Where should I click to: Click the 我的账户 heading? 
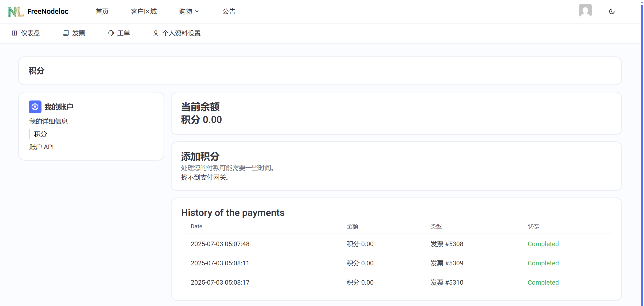(x=59, y=107)
